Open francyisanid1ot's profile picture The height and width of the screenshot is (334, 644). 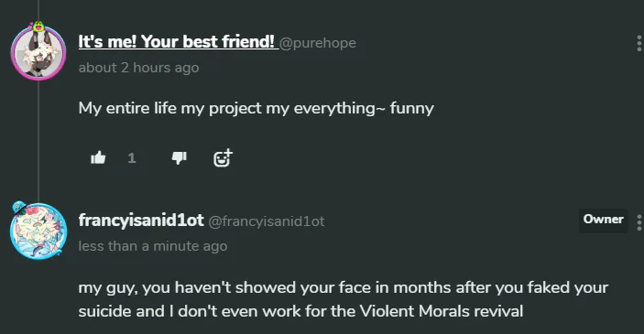(x=38, y=232)
